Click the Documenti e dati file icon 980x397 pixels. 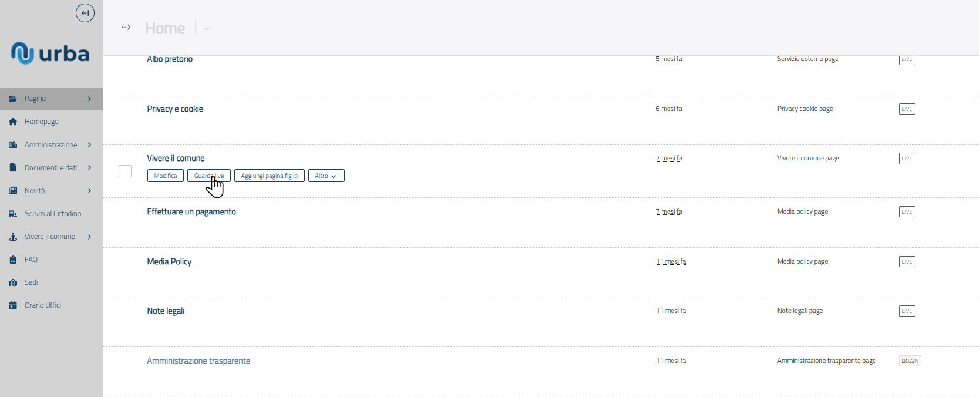[13, 167]
